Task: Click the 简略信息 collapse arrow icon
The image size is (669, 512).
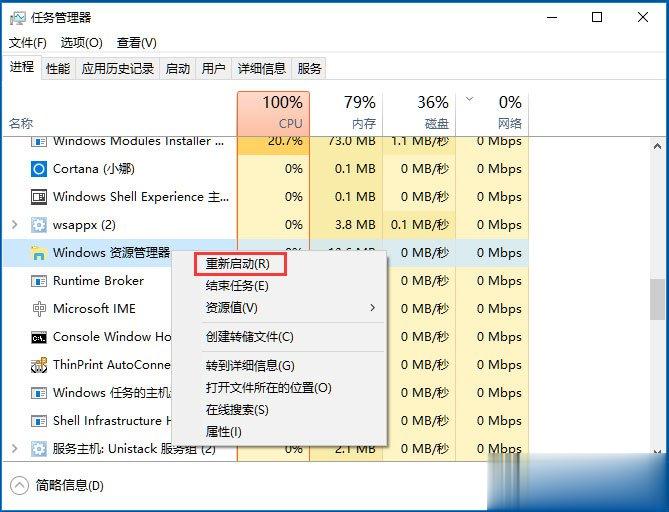Action: [x=19, y=486]
